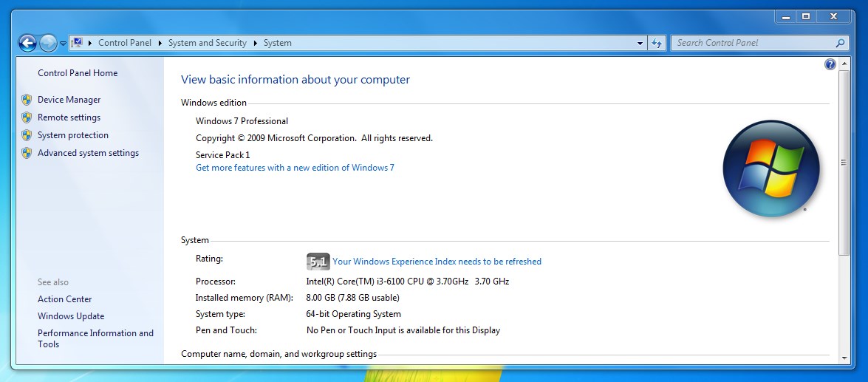Click the No Pen or Touch Input text
The width and height of the screenshot is (868, 382).
tap(403, 330)
